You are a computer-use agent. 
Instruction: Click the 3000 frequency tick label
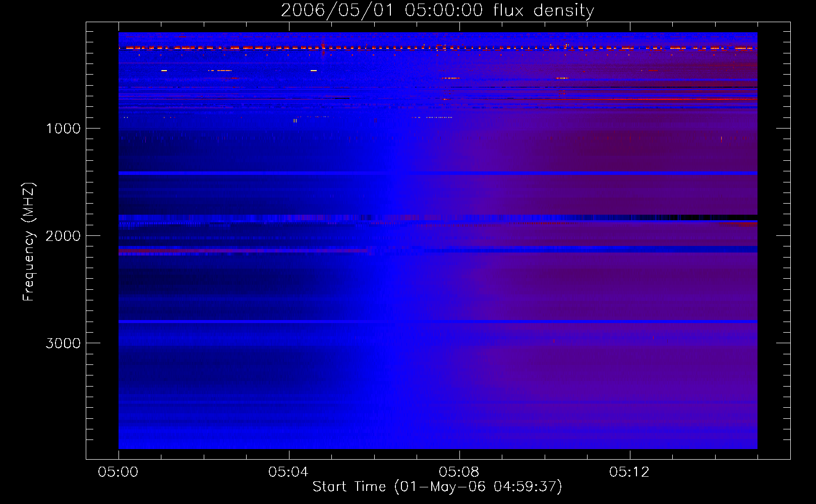pos(63,343)
